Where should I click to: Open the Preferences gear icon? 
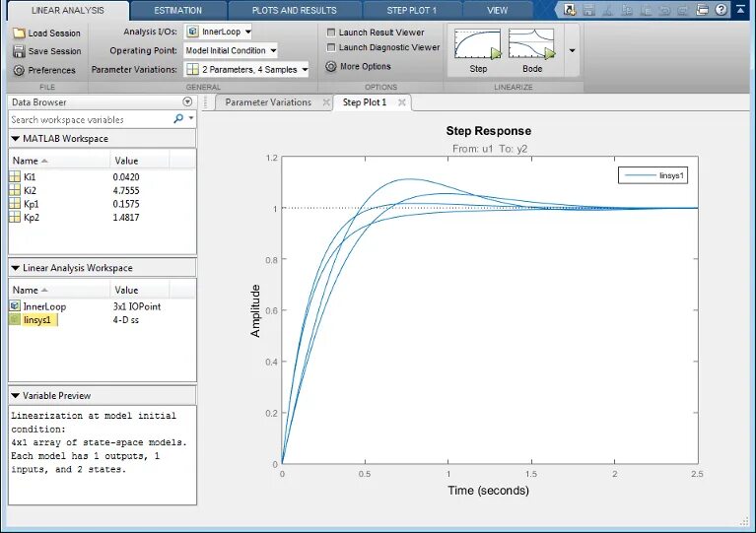pyautogui.click(x=19, y=70)
